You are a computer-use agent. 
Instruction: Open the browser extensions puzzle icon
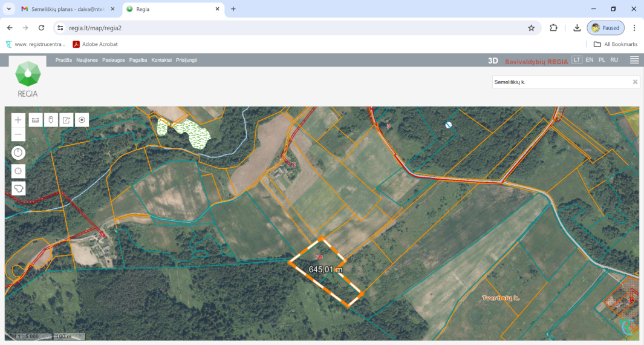point(553,28)
